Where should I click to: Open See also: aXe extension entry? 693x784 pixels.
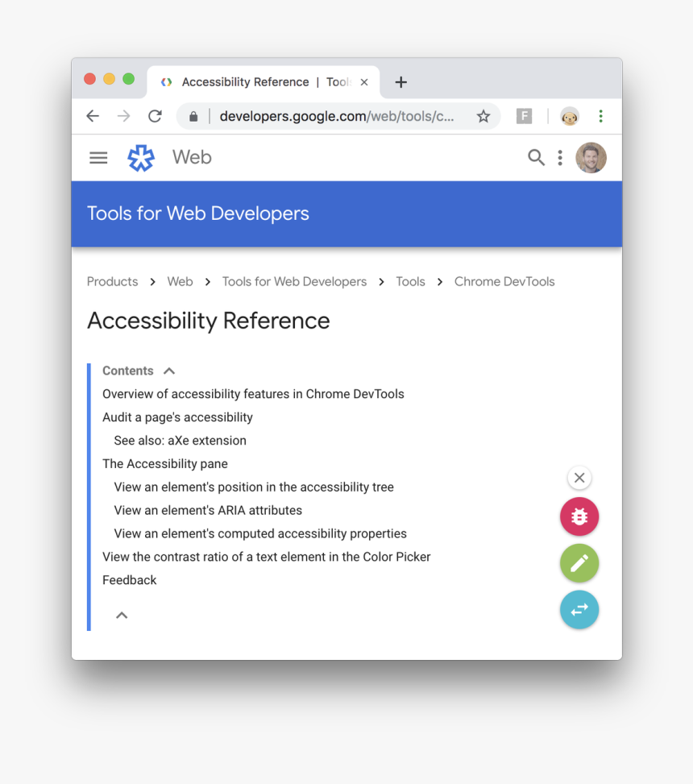180,441
